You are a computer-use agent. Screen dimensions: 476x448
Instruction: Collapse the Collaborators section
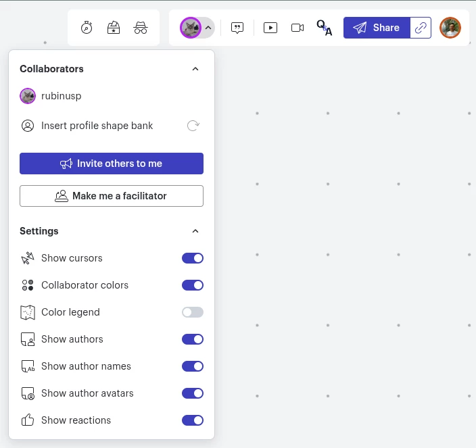(x=195, y=69)
